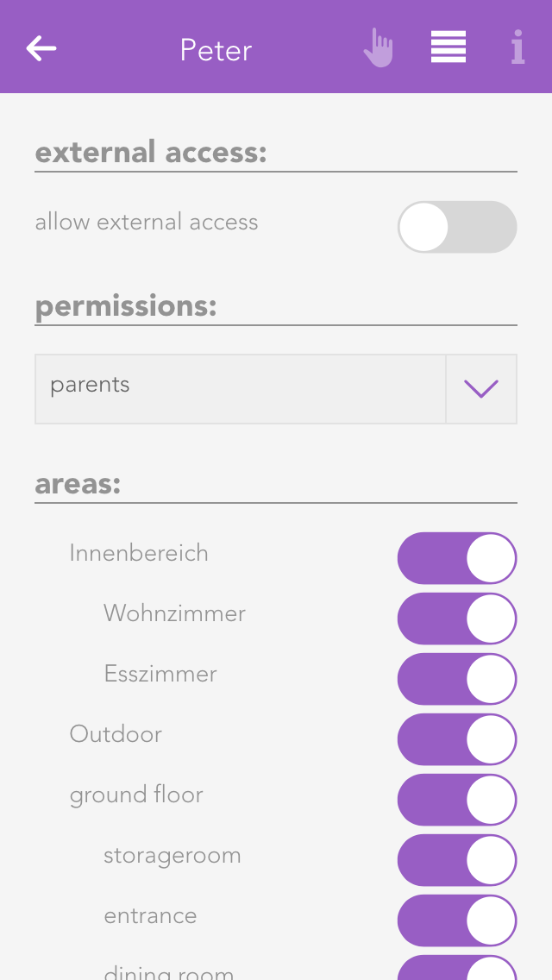Tap the allow external access label
The height and width of the screenshot is (980, 552).
pos(147,223)
